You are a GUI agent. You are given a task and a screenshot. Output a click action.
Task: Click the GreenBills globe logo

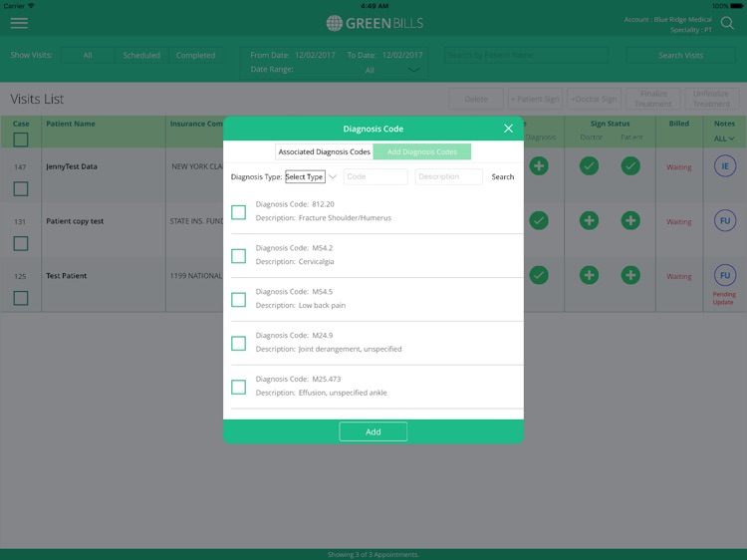(335, 23)
